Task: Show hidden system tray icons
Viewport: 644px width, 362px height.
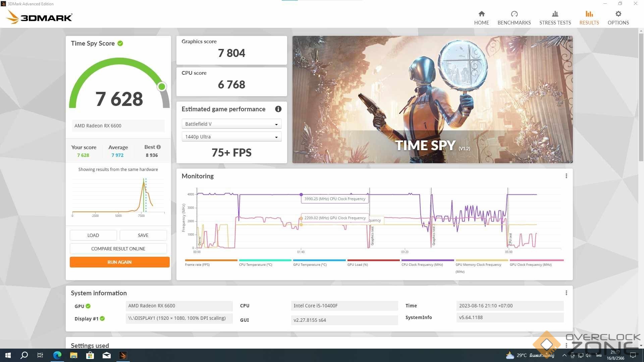Action: pos(564,355)
